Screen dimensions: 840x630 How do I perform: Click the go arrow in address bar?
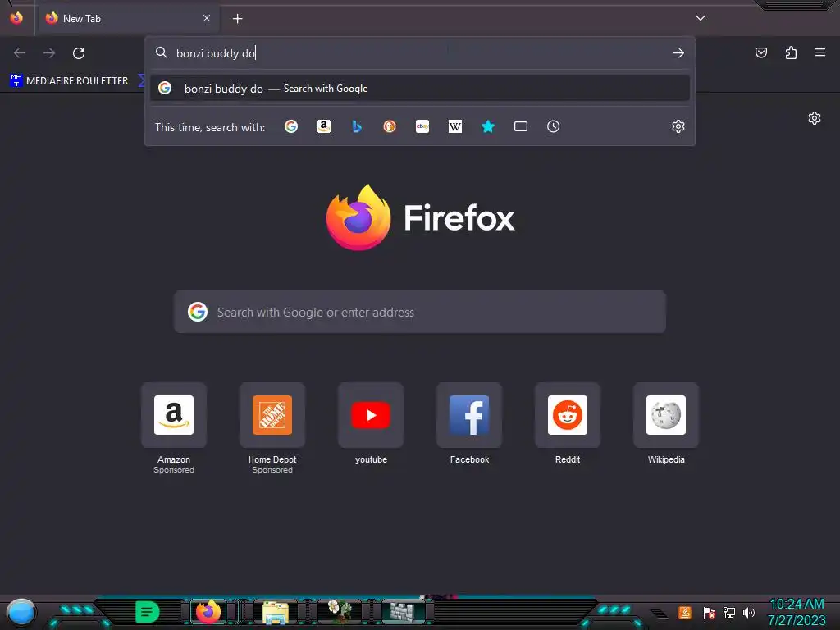[x=678, y=53]
